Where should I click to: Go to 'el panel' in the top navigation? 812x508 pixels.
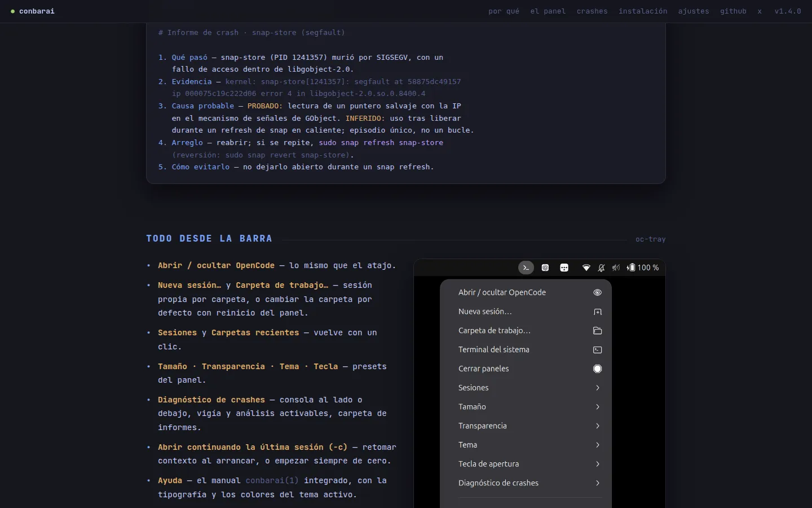click(548, 11)
